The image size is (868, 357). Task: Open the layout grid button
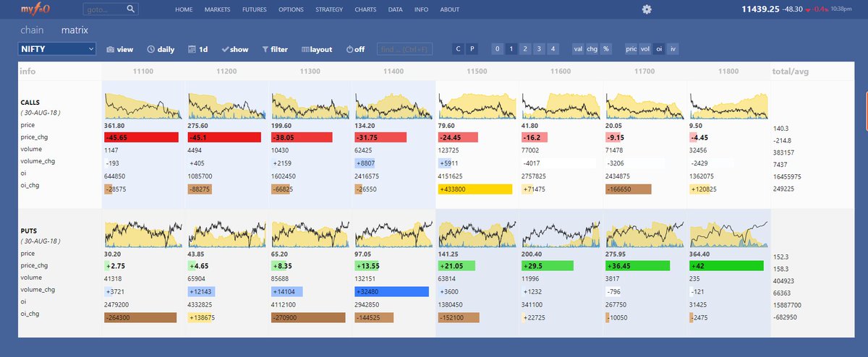(x=317, y=49)
